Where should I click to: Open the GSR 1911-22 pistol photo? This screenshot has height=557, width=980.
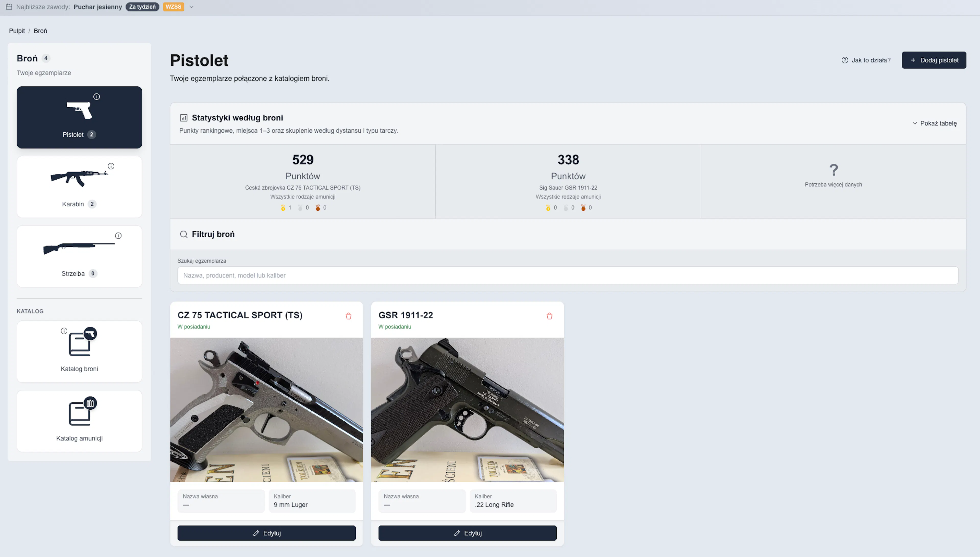[468, 410]
